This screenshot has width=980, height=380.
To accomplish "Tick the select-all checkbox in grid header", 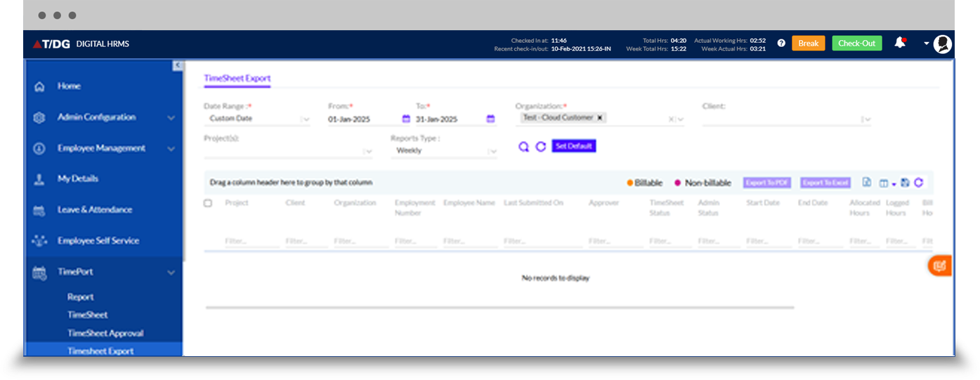I will (208, 203).
